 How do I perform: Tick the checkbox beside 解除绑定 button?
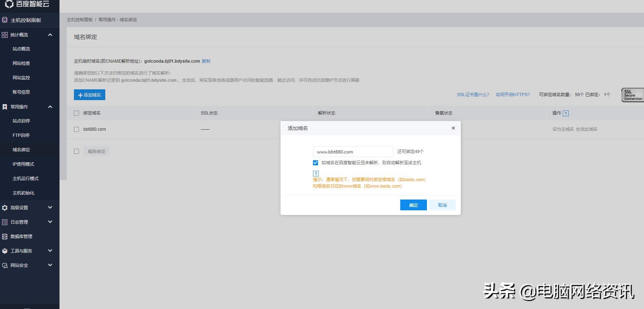76,151
